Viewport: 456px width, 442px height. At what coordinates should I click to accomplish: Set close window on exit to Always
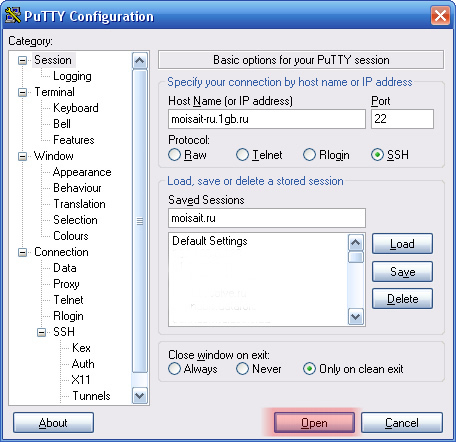click(x=174, y=369)
